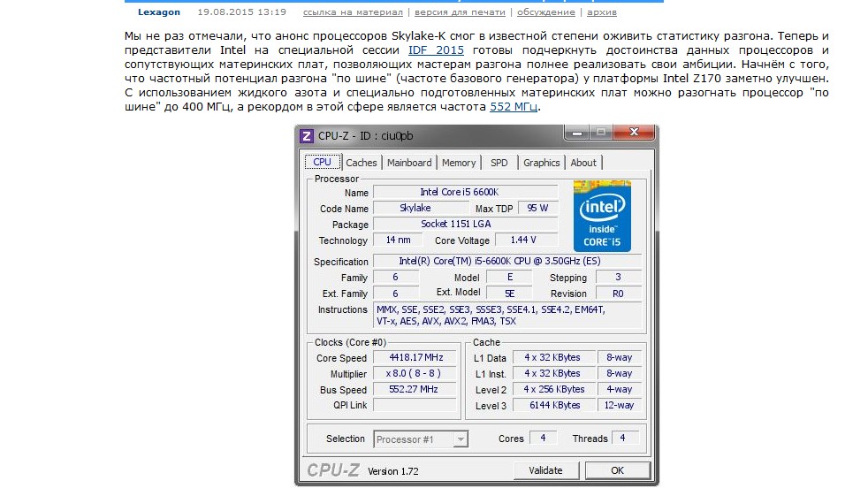
Task: Click the OK button in CPU-Z
Action: coord(617,470)
